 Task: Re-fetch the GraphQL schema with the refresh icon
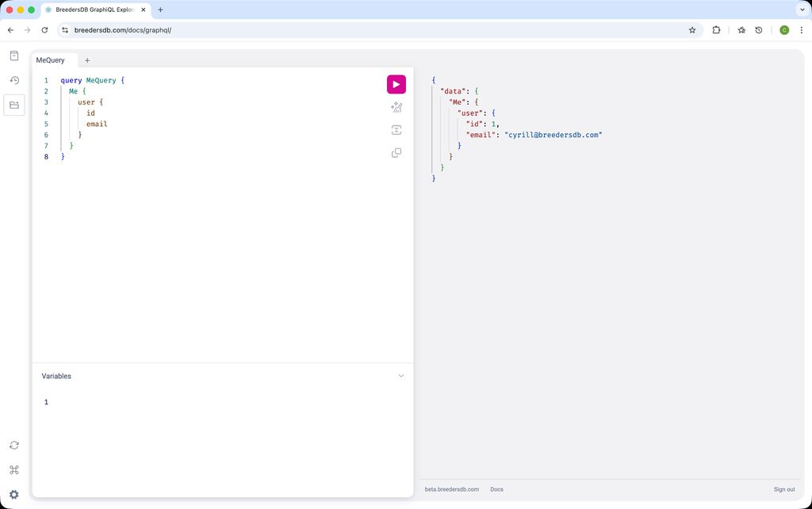coord(13,445)
